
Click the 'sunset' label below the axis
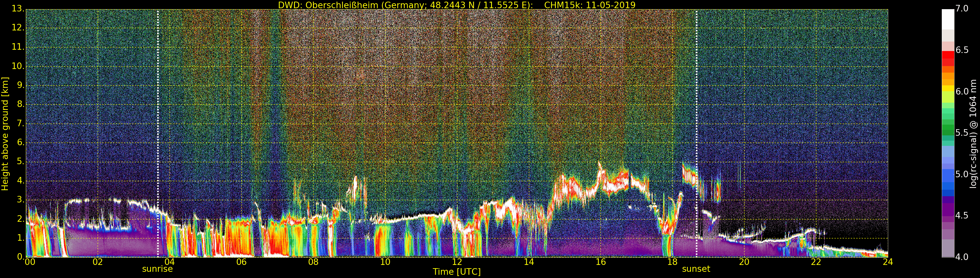click(x=696, y=269)
